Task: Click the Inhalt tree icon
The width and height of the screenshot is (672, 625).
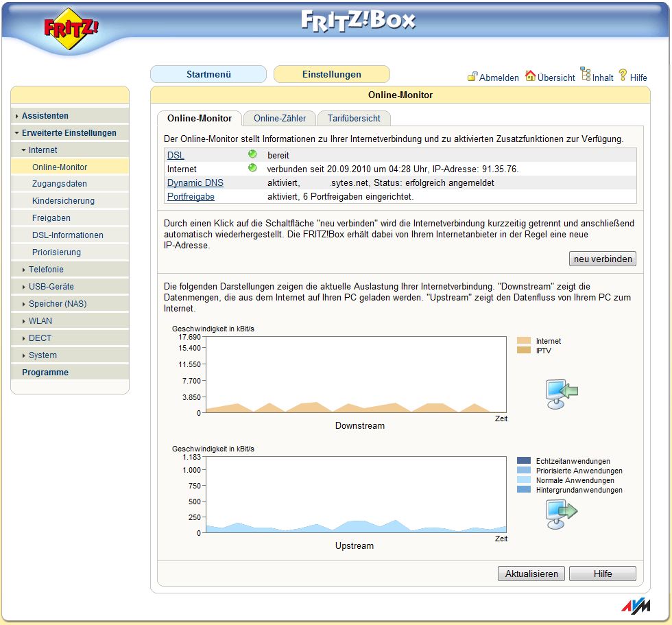Action: (x=586, y=73)
